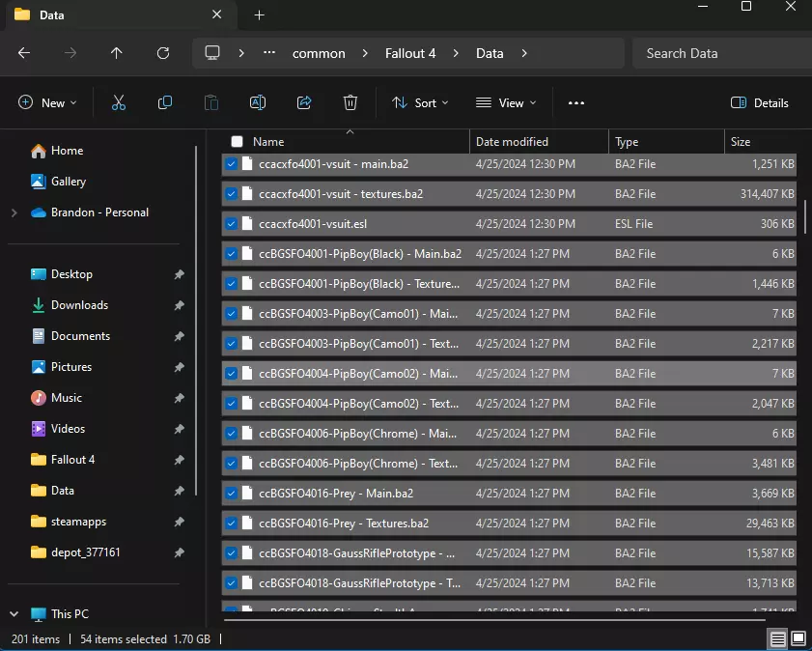Switch to large thumbnails view icon
The image size is (812, 651).
click(x=798, y=639)
